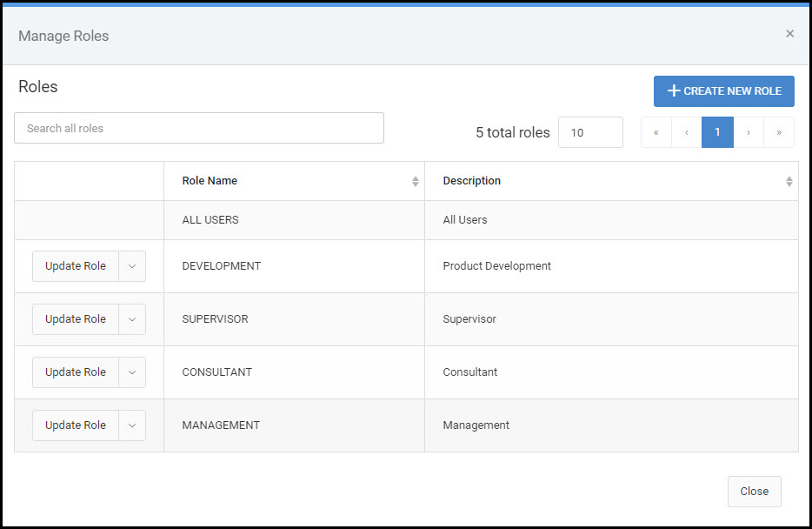Image resolution: width=812 pixels, height=529 pixels.
Task: Jump to last page of roles
Action: point(779,132)
